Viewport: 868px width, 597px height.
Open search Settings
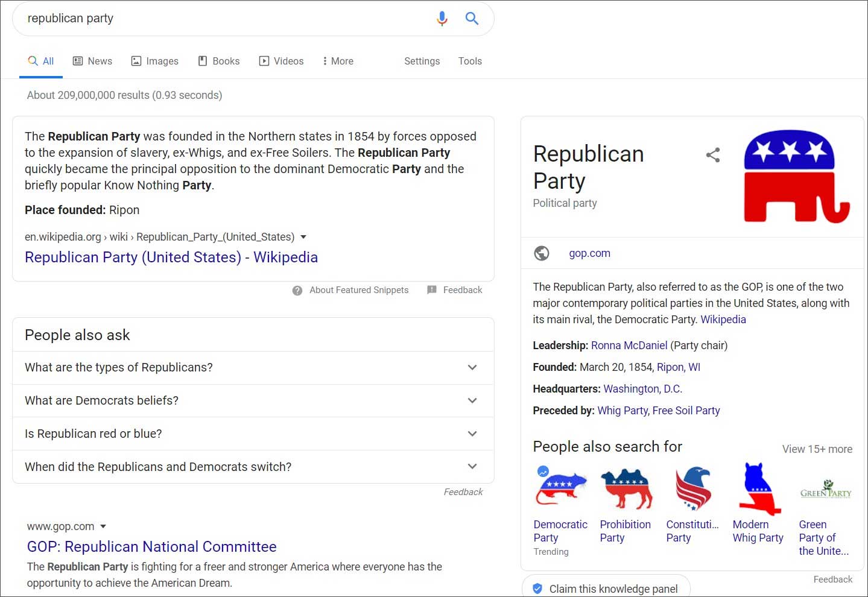[x=422, y=61]
